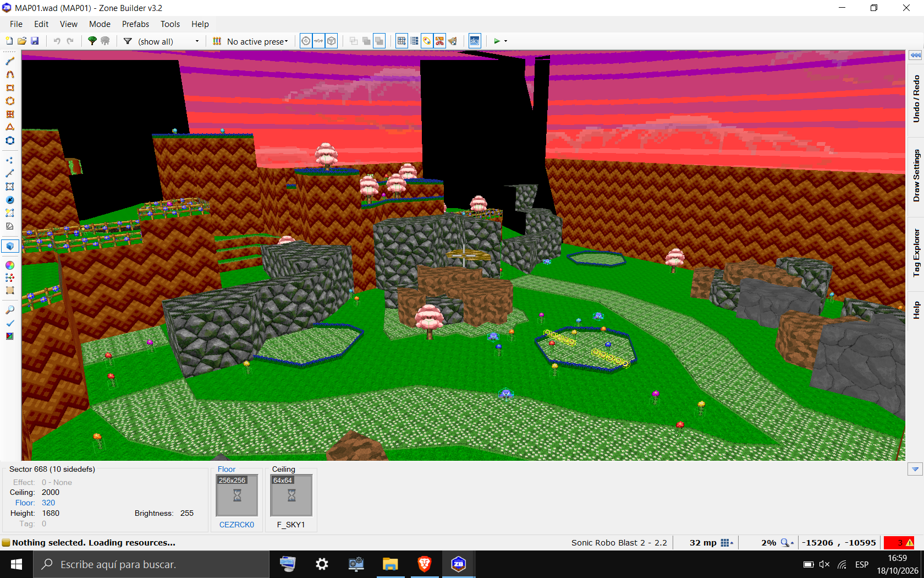Open the things filter dropdown

(x=162, y=41)
